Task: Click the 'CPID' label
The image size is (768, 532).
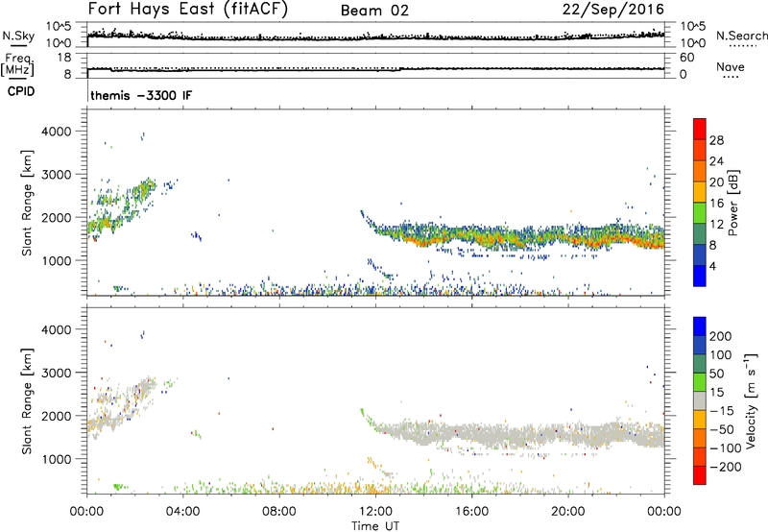Action: tap(21, 91)
